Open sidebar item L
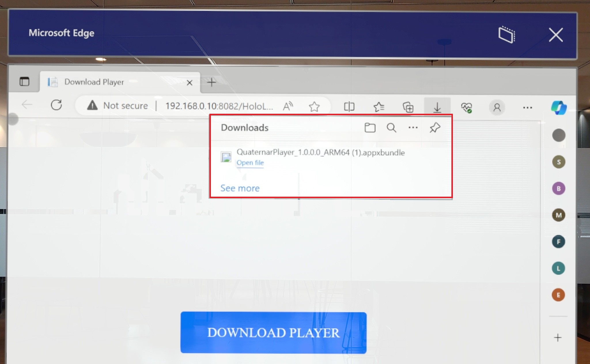590x364 pixels. point(559,268)
